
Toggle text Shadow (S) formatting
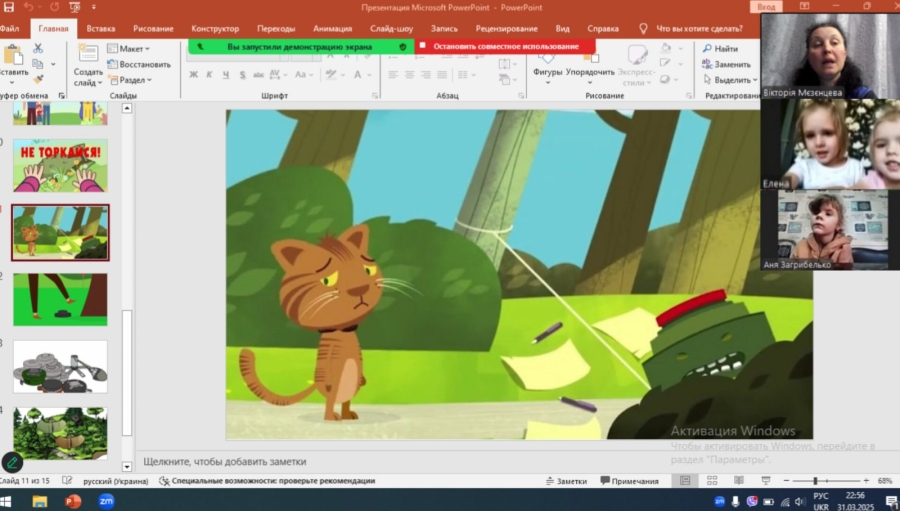(x=242, y=75)
